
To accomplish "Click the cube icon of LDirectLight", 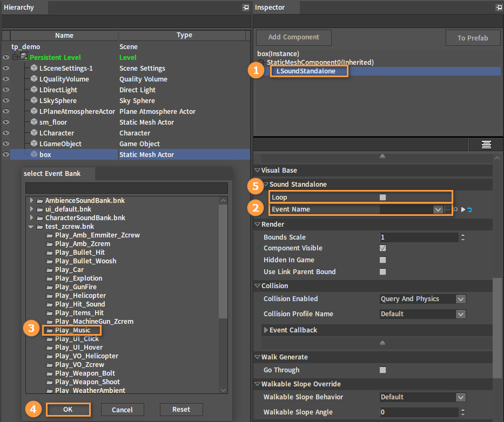I will (33, 90).
